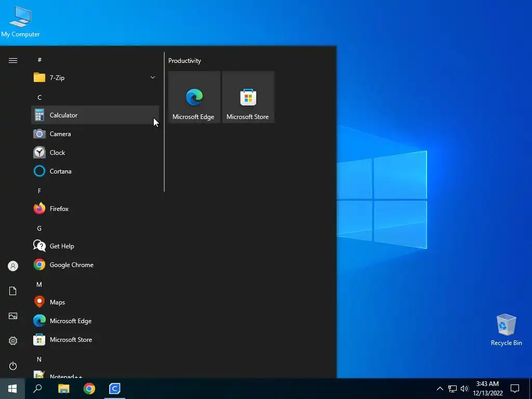Open Calculator from the app list

(x=95, y=115)
